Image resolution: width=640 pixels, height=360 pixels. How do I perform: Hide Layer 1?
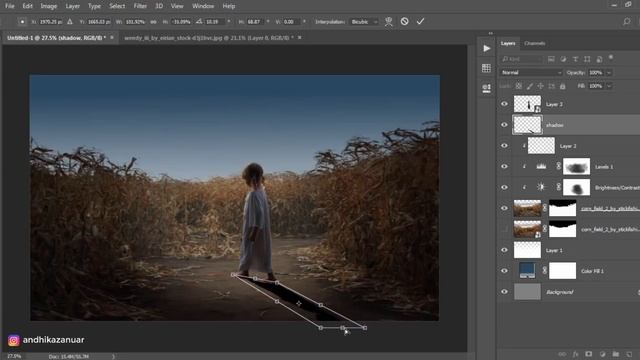point(504,250)
